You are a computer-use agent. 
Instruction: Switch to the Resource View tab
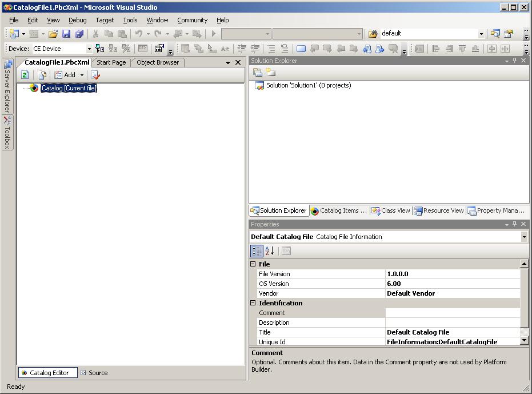(x=439, y=210)
